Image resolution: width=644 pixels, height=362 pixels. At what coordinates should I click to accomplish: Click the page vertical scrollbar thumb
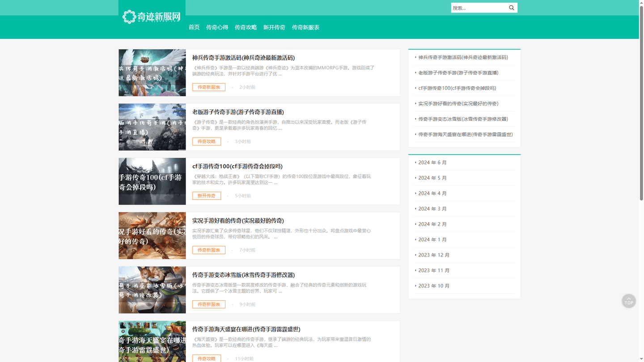pos(641,103)
